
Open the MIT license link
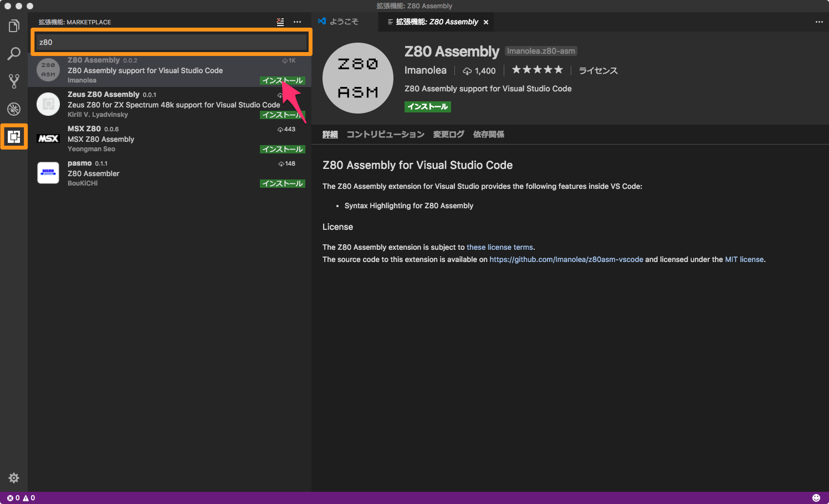tap(744, 259)
